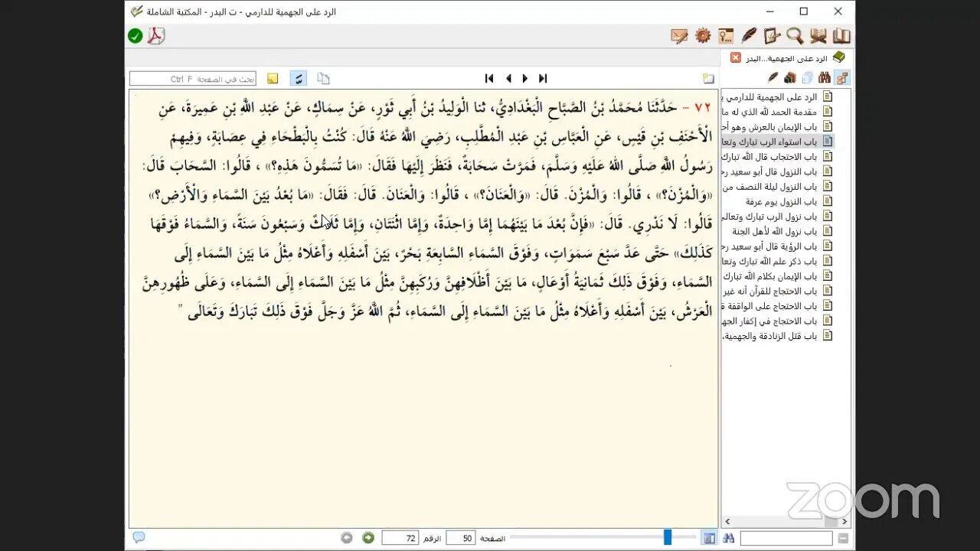
Task: Click the key/password toolbar icon
Action: click(726, 36)
